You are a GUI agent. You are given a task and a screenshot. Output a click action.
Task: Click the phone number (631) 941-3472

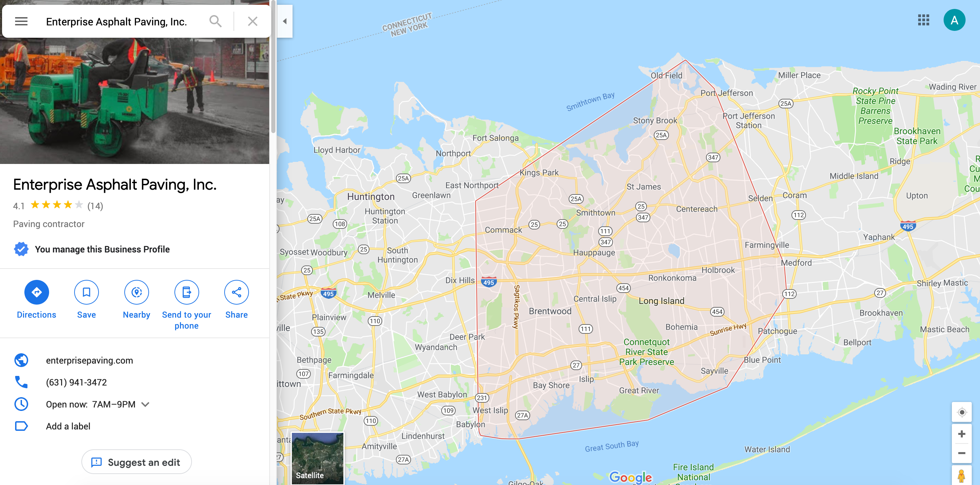[x=76, y=382]
